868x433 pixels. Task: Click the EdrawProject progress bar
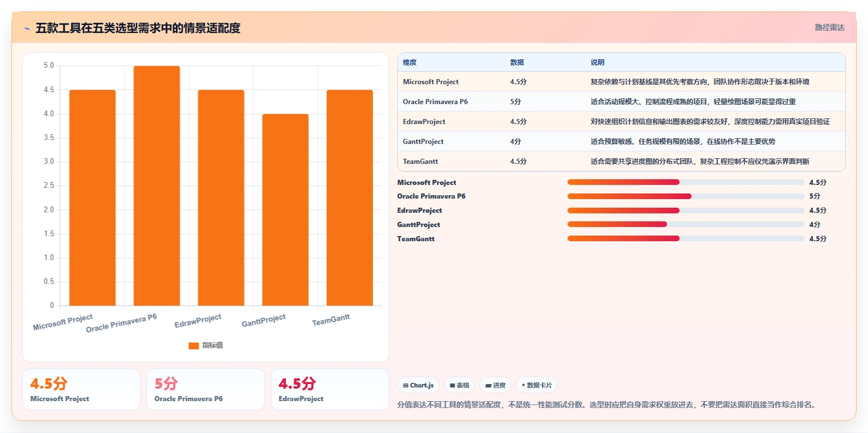[x=686, y=211]
